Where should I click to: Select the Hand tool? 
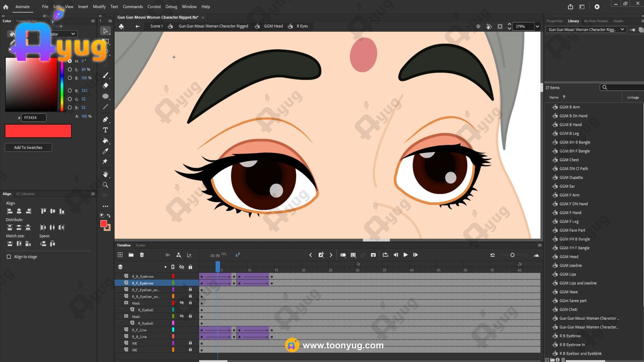point(105,174)
